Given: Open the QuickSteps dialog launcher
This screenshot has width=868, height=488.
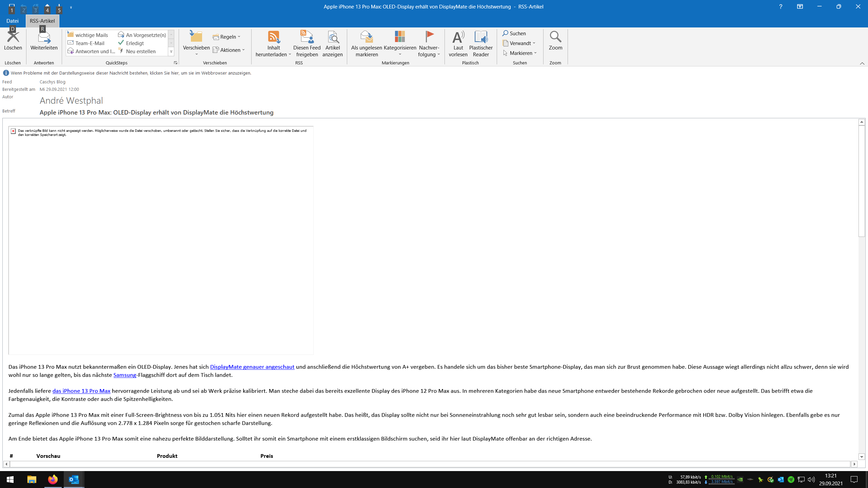Looking at the screenshot, I should tap(176, 63).
